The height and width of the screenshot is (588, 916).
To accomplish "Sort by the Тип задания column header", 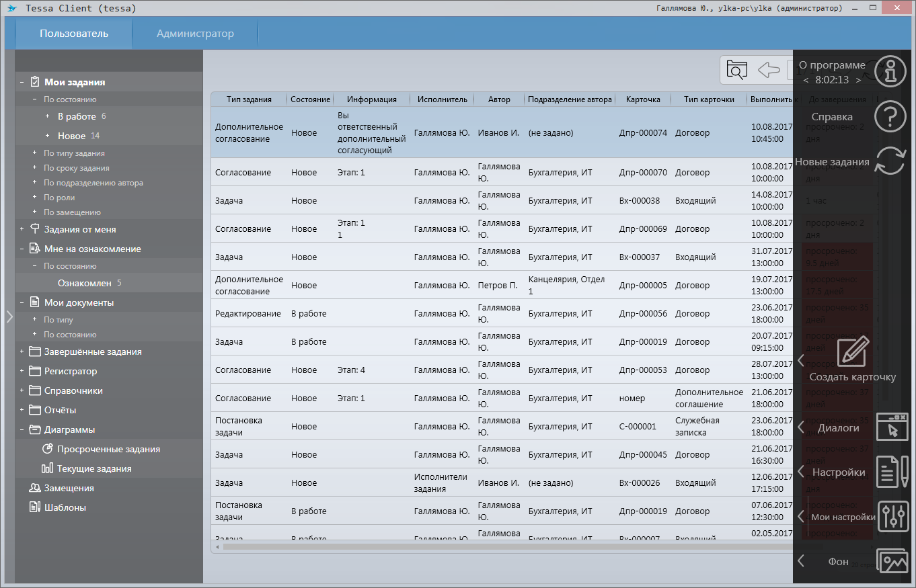I will [249, 99].
